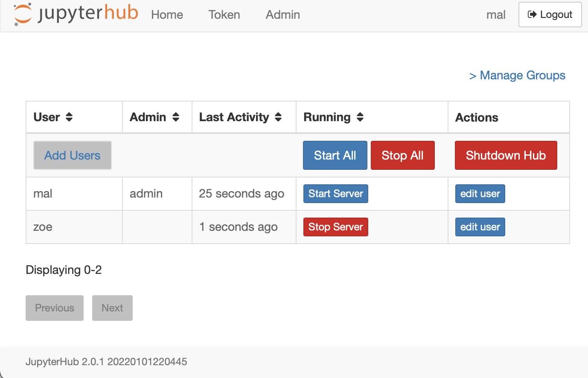Edit the user zoe
588x378 pixels.
(x=480, y=227)
